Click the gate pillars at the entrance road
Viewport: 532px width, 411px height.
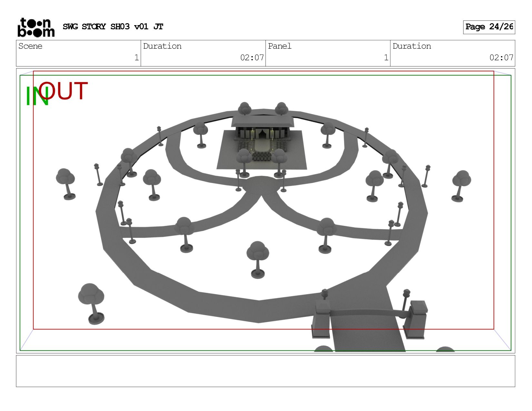coord(370,319)
